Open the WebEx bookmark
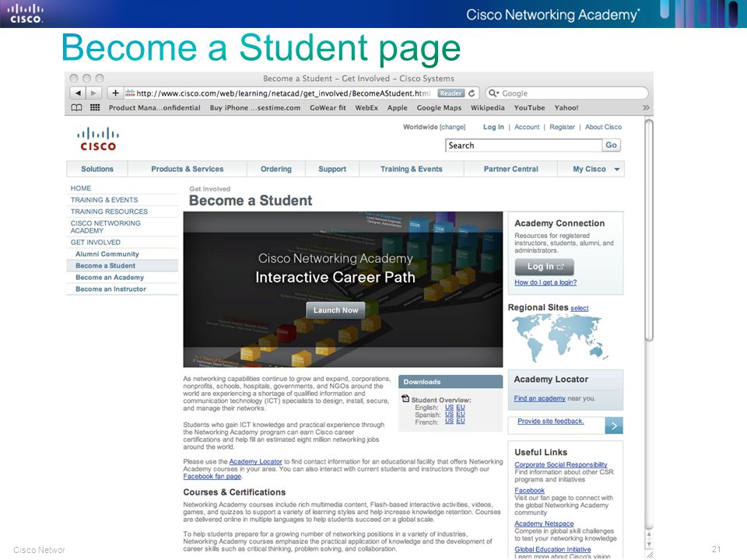 pyautogui.click(x=366, y=107)
